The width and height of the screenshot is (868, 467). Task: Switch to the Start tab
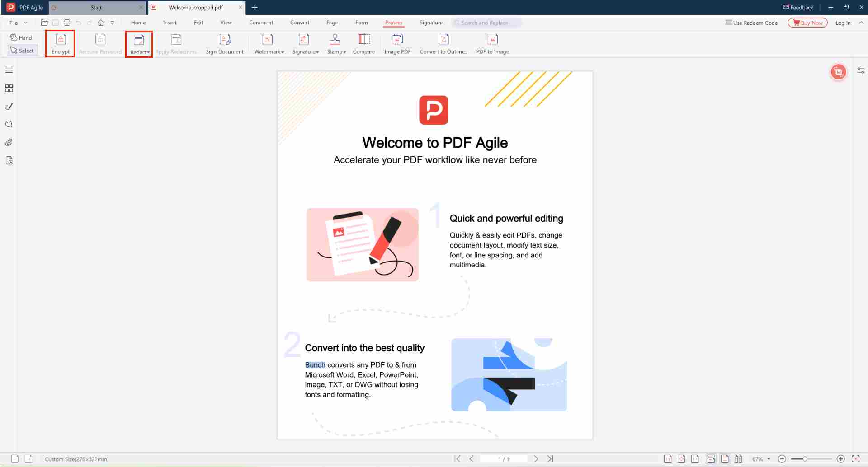click(x=96, y=8)
